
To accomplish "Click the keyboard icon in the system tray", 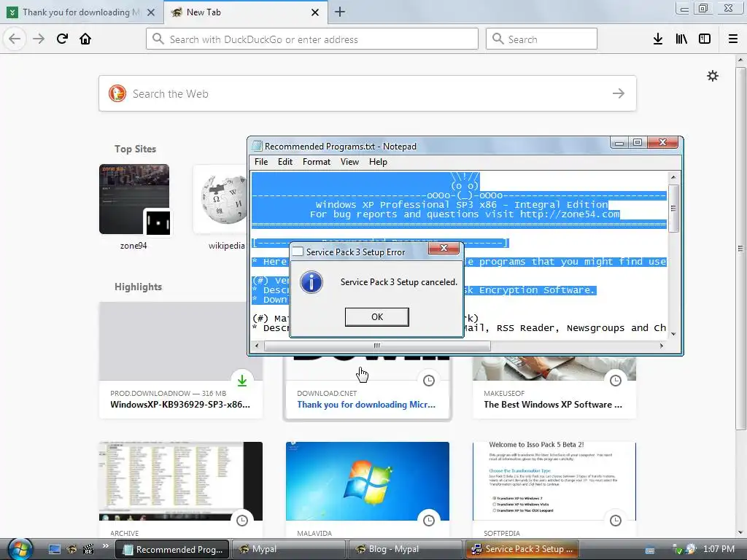I will tap(649, 550).
